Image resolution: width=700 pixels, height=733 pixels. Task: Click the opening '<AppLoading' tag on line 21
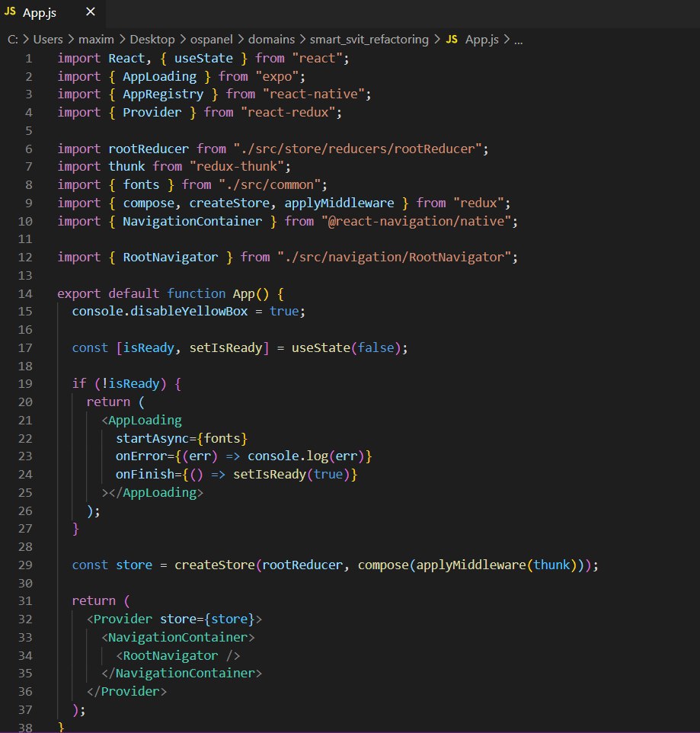142,421
